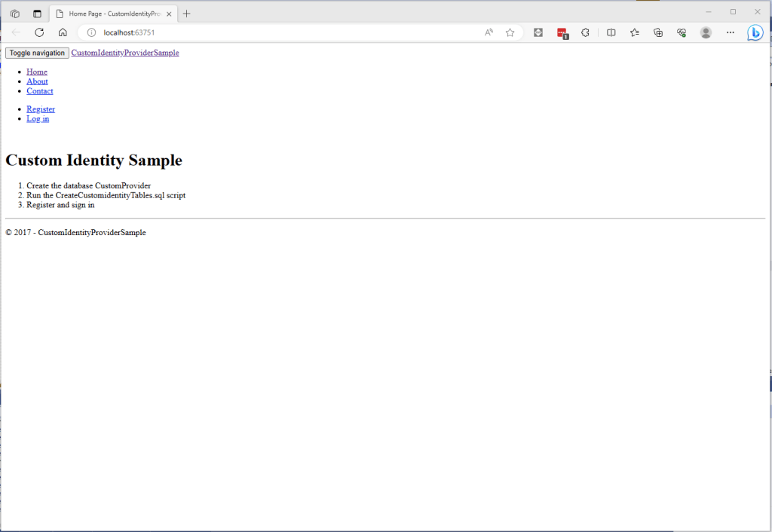This screenshot has width=772, height=532.
Task: Open the Workspaces icon left of tabs
Action: click(14, 14)
